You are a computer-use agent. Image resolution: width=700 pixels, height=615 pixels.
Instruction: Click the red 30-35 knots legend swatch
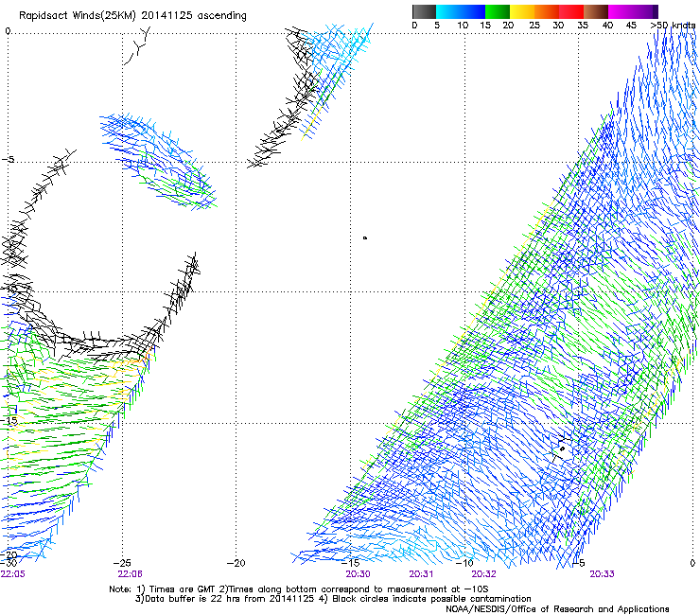click(571, 11)
